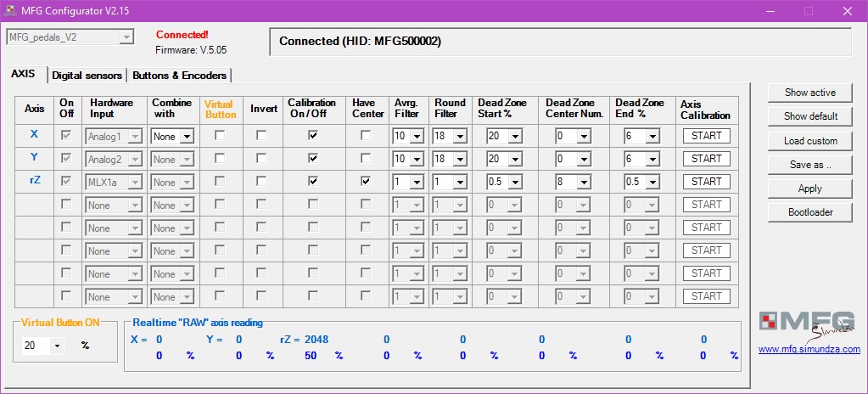Image resolution: width=868 pixels, height=394 pixels.
Task: Open Dead Zone Start dropdown for rZ axis
Action: pos(504,182)
